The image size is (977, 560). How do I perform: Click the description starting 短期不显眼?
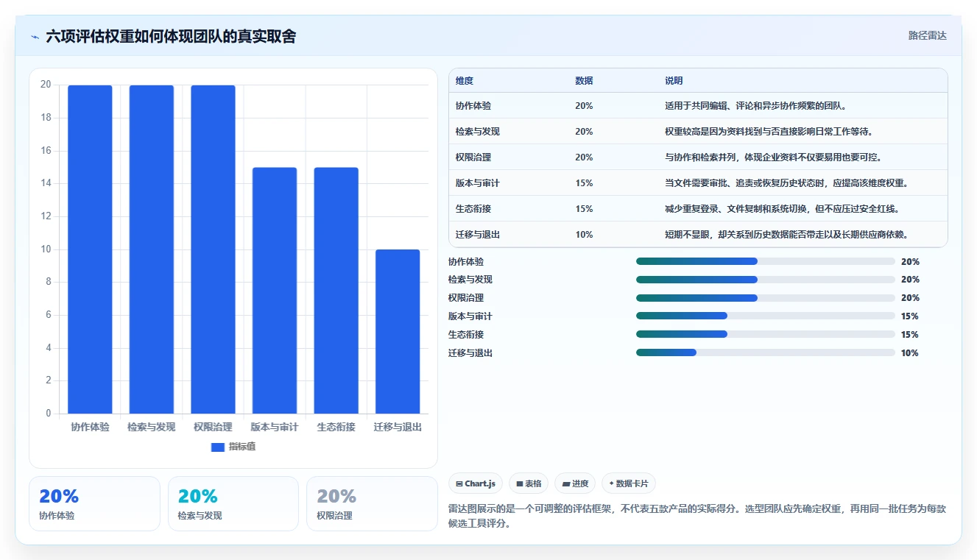point(786,235)
